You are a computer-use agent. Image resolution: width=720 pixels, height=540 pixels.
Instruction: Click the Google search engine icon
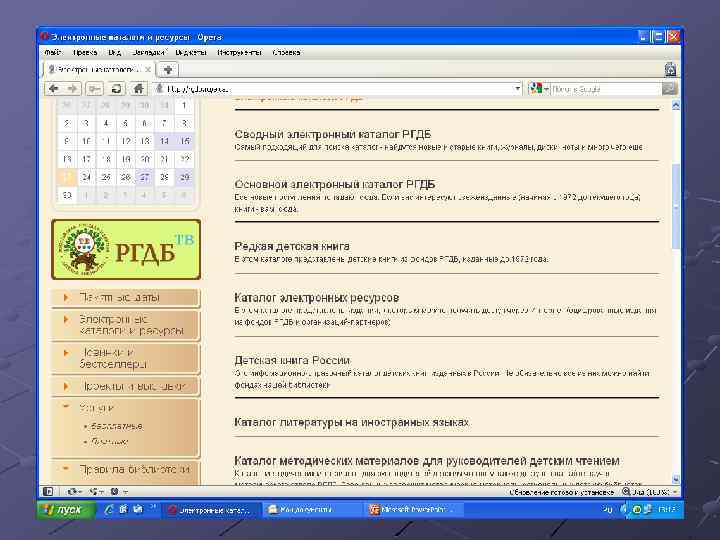coord(535,88)
